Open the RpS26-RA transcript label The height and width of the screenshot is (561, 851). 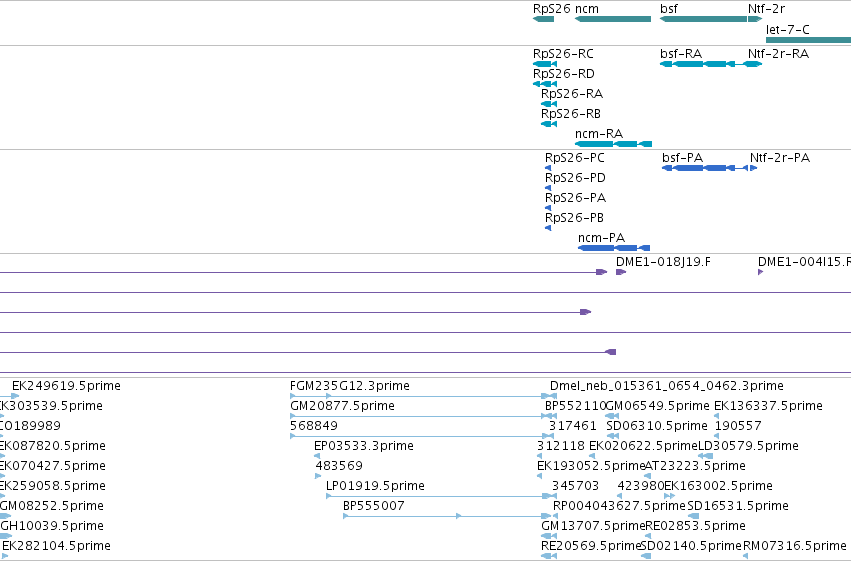(x=572, y=94)
